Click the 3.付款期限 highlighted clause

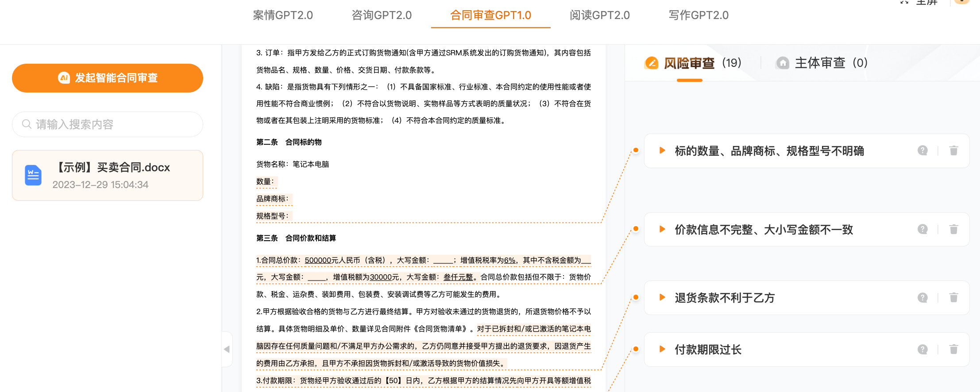424,380
